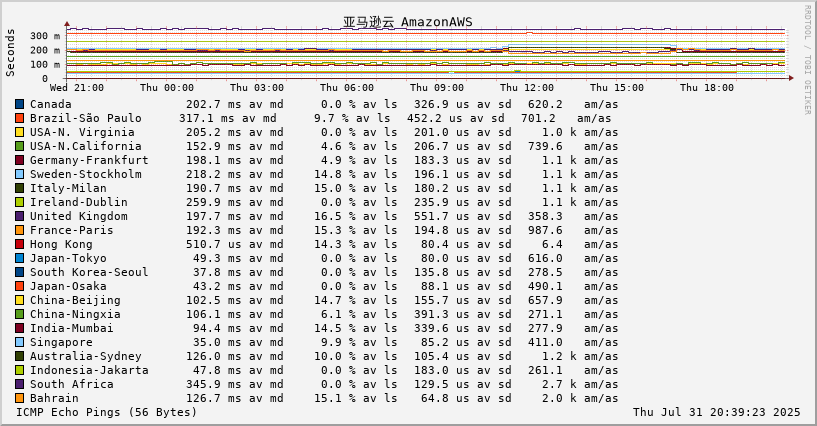This screenshot has width=817, height=426.
Task: Click the Sweden-Stockholm legend color swatch
Action: (x=20, y=174)
